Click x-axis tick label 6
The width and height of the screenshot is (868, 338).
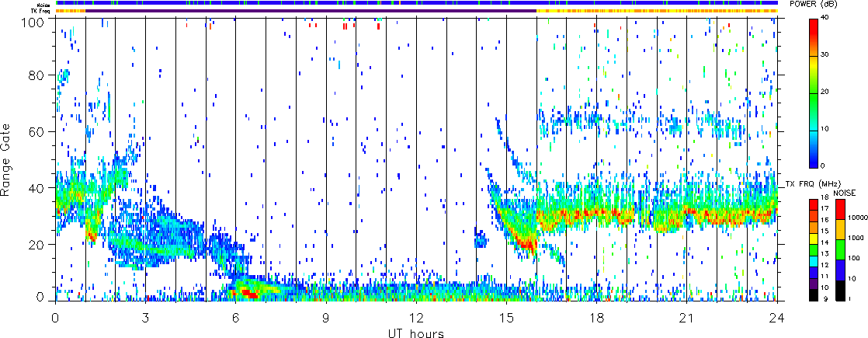point(236,319)
